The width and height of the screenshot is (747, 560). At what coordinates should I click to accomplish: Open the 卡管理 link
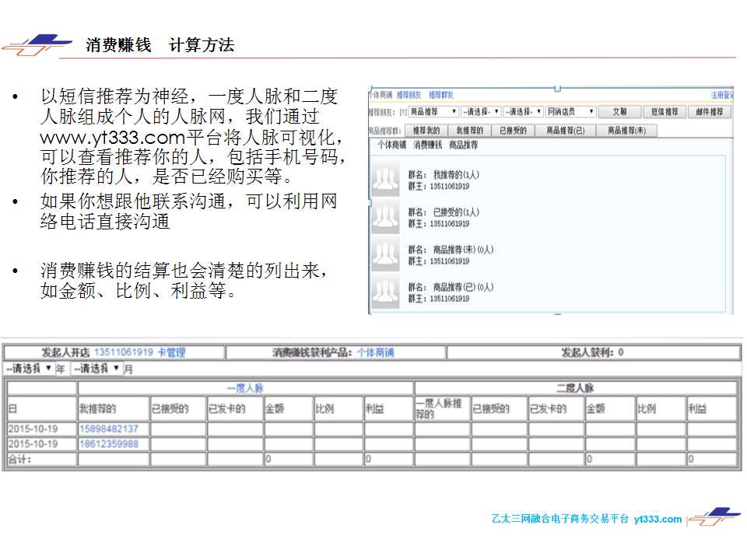(x=171, y=352)
